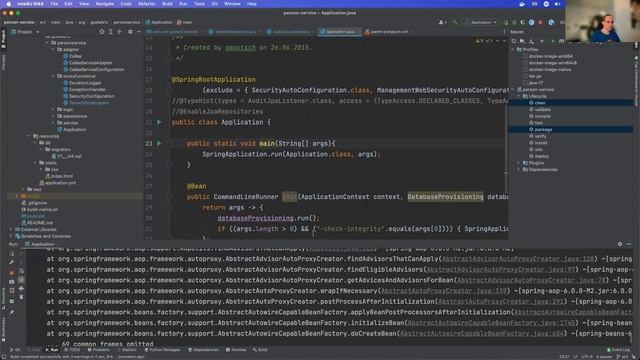The height and width of the screenshot is (360, 640).
Task: Click the package lifecycle goal in Maven
Action: click(x=543, y=129)
